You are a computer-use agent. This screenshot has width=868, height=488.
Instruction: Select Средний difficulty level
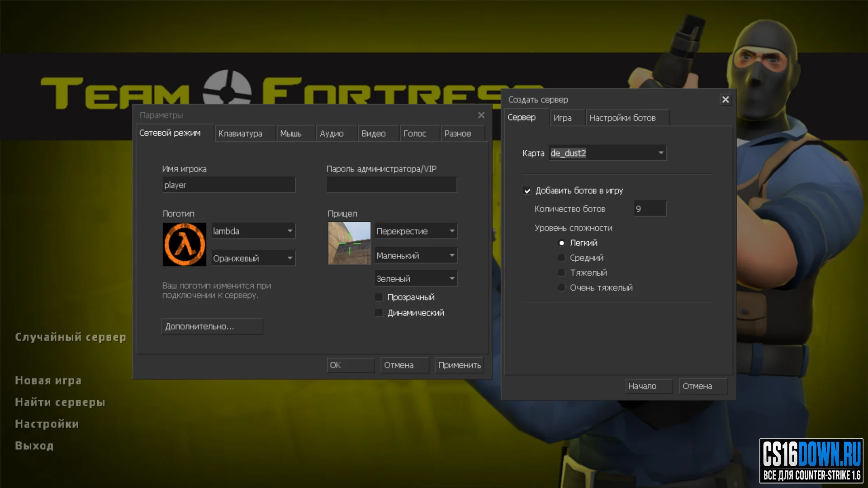[x=561, y=258]
